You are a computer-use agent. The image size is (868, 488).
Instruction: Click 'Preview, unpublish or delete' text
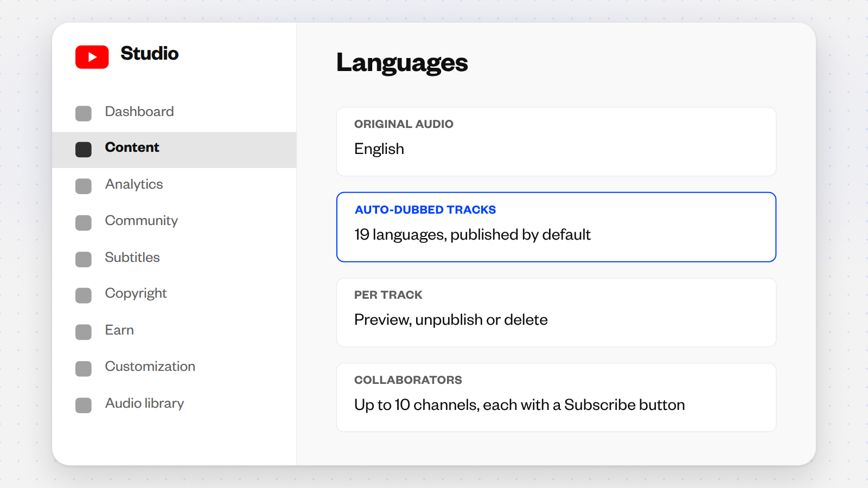point(451,320)
